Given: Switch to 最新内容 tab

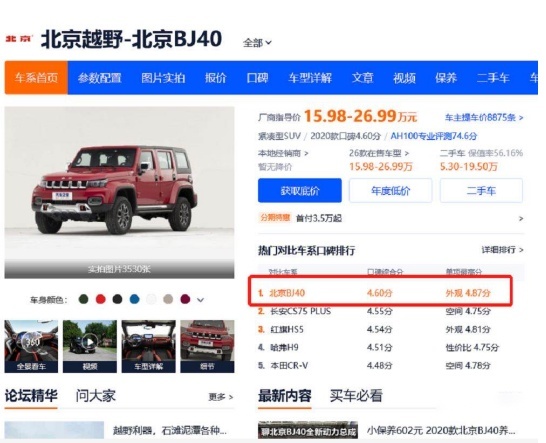Looking at the screenshot, I should 284,396.
